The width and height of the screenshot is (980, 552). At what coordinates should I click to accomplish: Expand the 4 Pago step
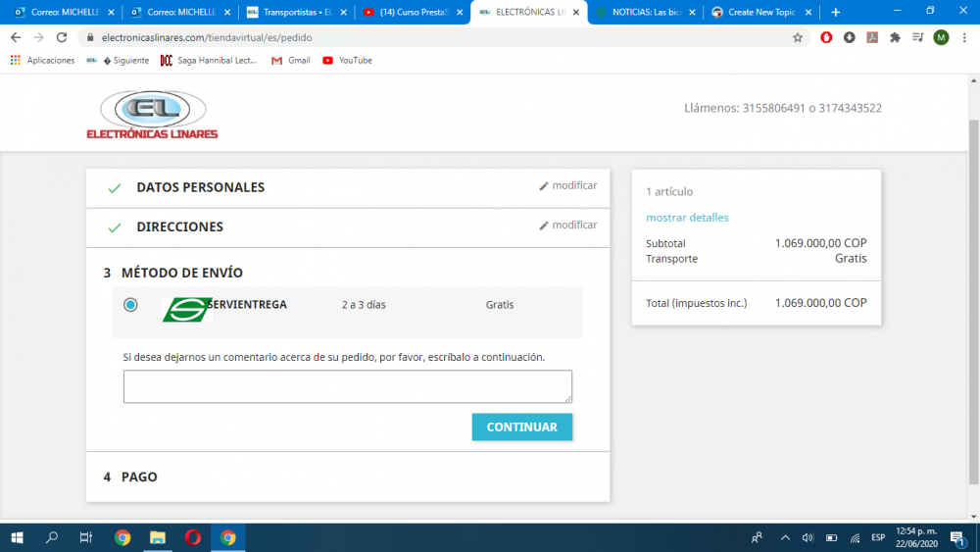coord(130,477)
